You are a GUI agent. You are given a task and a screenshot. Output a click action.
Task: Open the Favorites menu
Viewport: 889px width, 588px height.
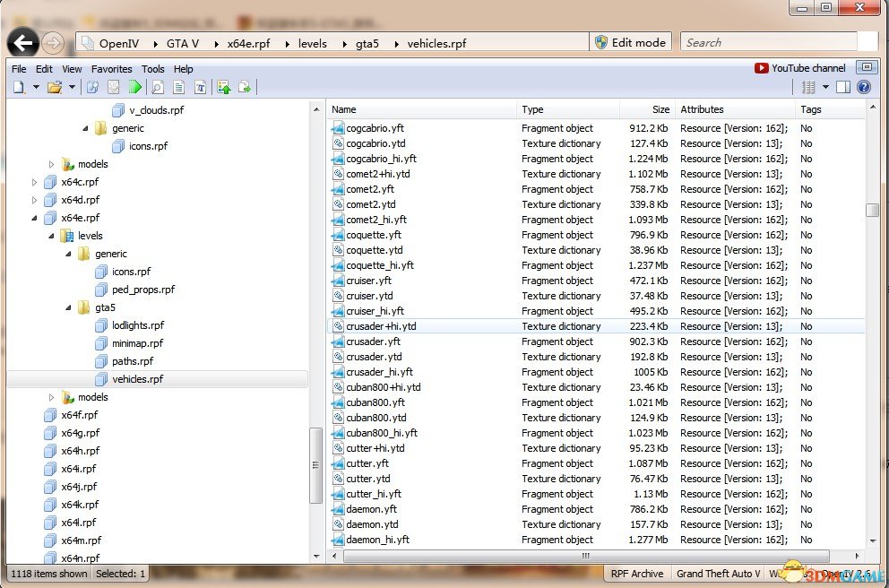point(112,69)
